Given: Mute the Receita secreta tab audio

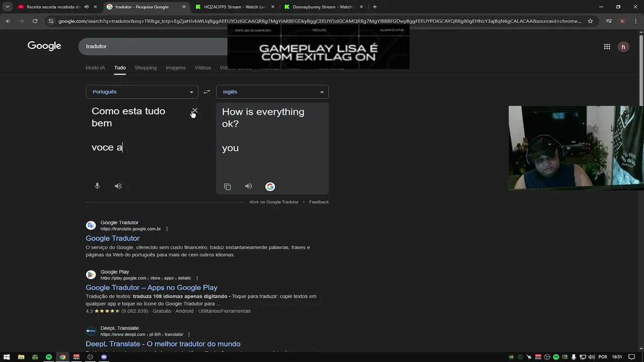Looking at the screenshot, I should tap(86, 7).
